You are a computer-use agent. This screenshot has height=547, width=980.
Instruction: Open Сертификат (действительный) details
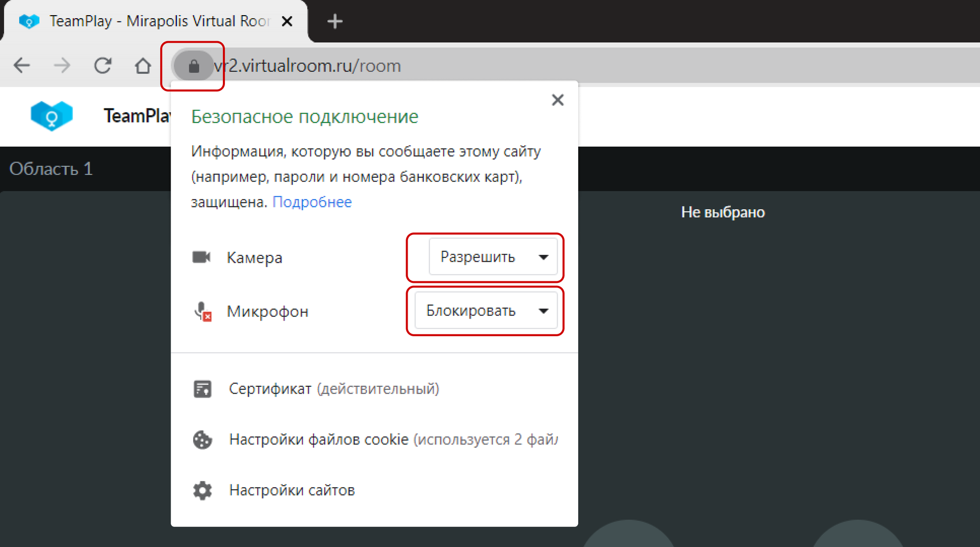[334, 389]
